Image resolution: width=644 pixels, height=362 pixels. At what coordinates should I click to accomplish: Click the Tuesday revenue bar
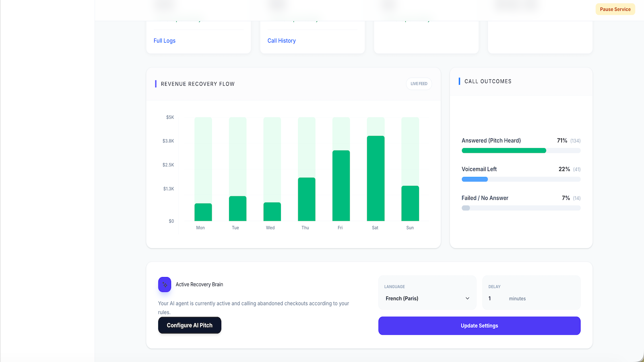click(237, 208)
